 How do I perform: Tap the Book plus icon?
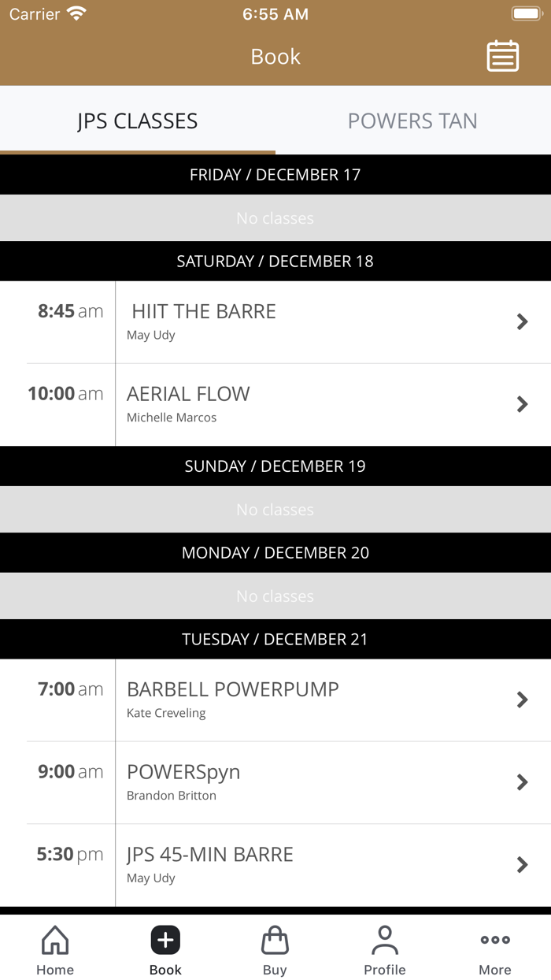[x=165, y=940]
